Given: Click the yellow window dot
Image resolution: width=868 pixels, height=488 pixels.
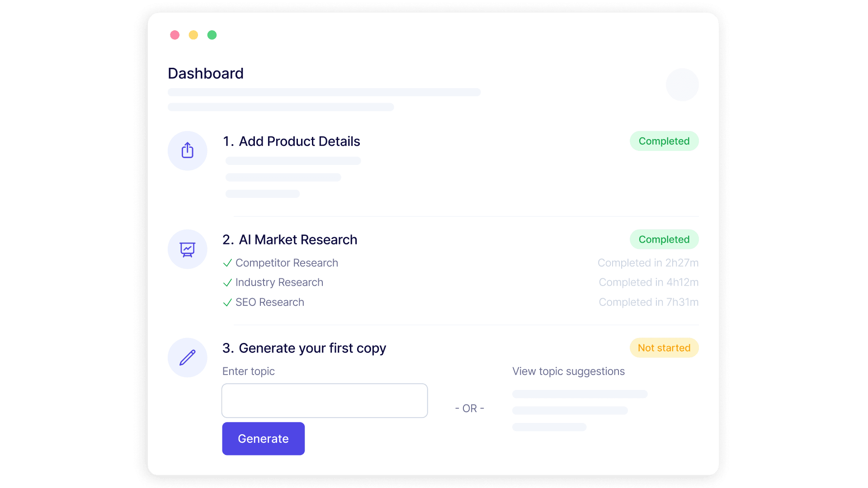Looking at the screenshot, I should click(193, 35).
